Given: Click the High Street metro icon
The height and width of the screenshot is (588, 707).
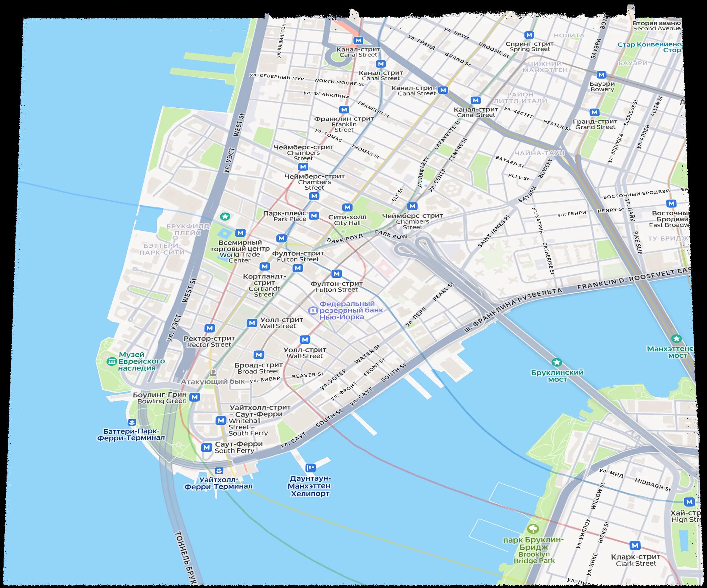Looking at the screenshot, I should tap(689, 502).
